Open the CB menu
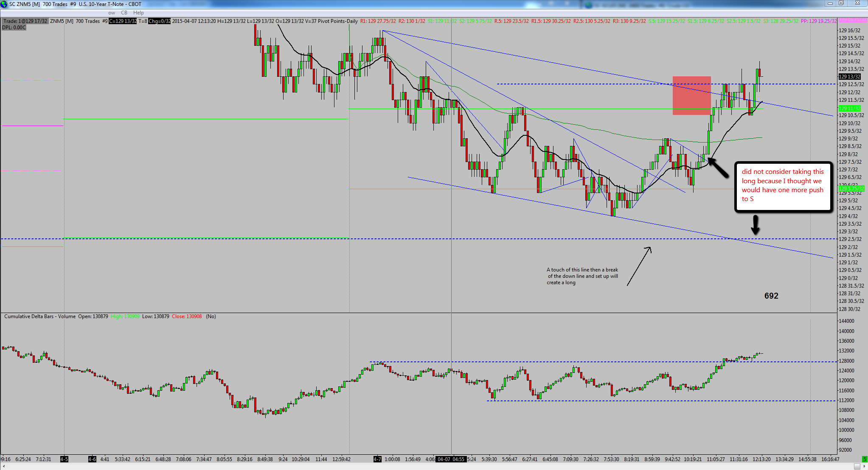 pyautogui.click(x=124, y=13)
